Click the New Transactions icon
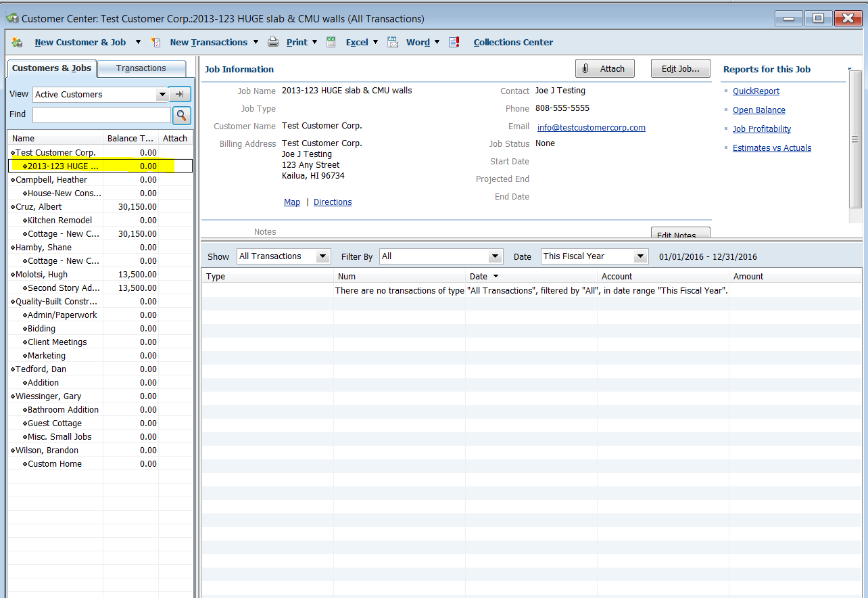868x598 pixels. [x=155, y=42]
